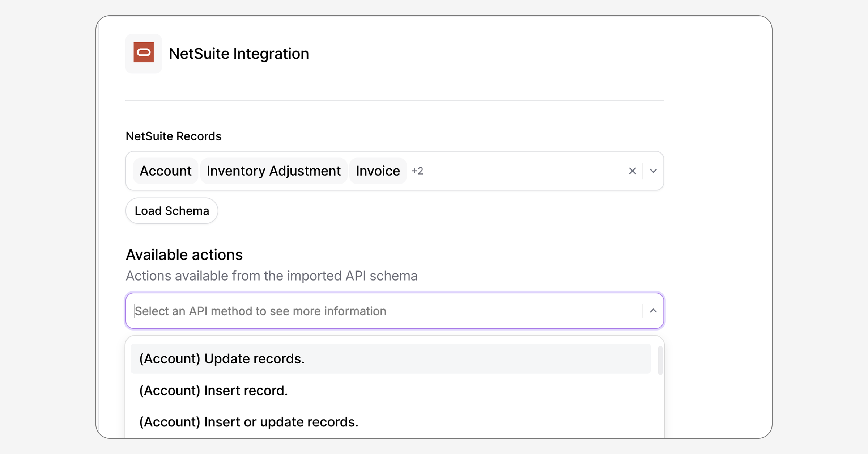The image size is (868, 454).
Task: Clear all selected NetSuite records
Action: pyautogui.click(x=632, y=171)
